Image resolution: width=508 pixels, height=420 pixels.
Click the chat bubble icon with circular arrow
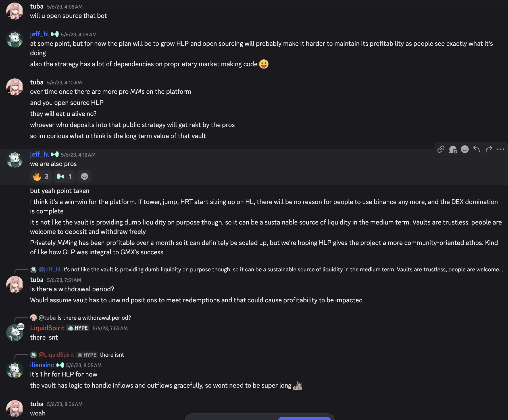pos(453,149)
